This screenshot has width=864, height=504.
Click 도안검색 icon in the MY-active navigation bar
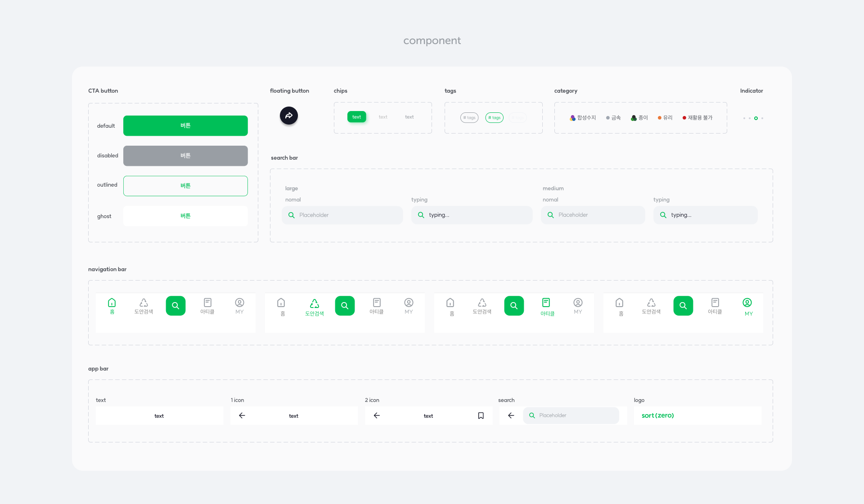point(651,303)
